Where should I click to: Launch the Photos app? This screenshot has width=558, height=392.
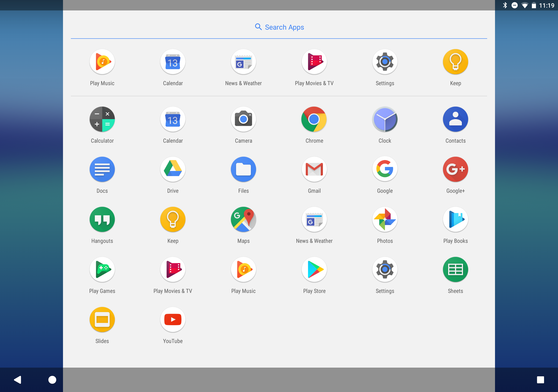click(x=384, y=219)
